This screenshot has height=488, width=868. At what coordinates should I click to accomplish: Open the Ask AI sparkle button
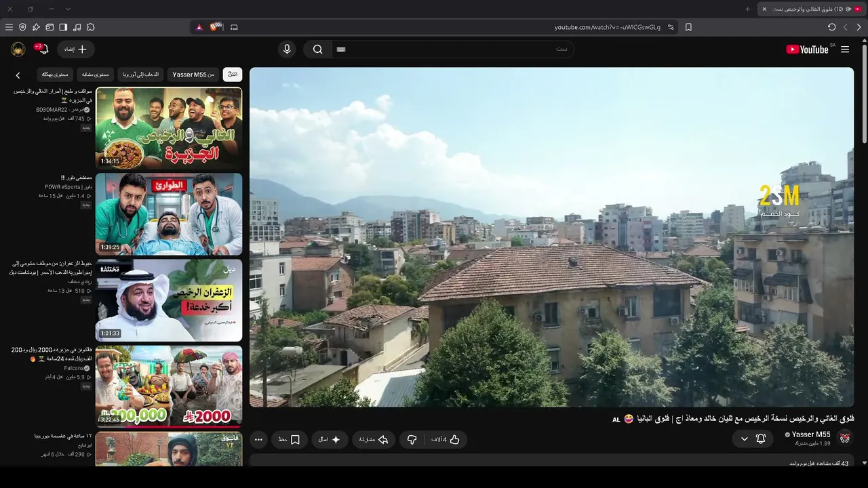(x=330, y=439)
